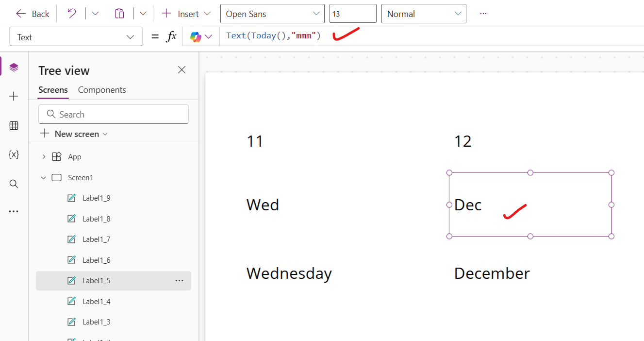The width and height of the screenshot is (644, 341).
Task: Select Label1_7 in the tree
Action: coord(96,239)
